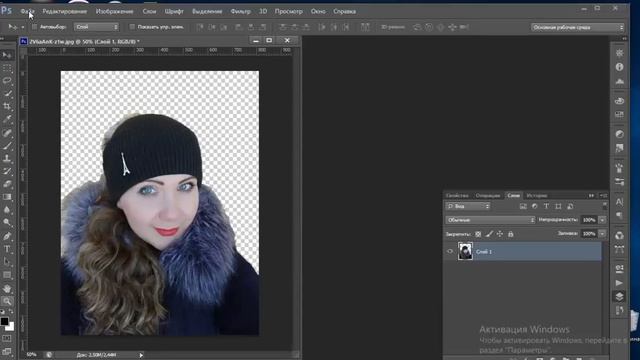Select the Clone Stamp tool
This screenshot has width=640, height=360.
point(7,158)
